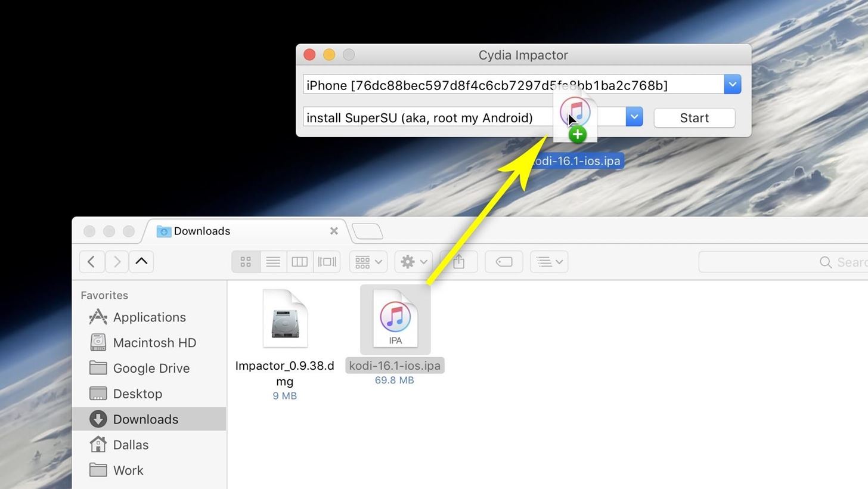Switch Finder to list view
The height and width of the screenshot is (489, 868).
point(273,262)
